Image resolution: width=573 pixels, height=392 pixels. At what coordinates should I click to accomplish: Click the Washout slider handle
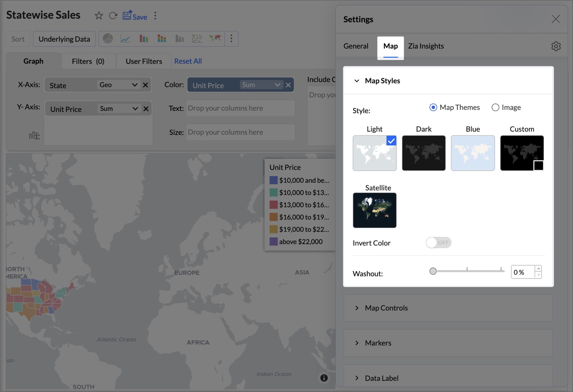433,271
